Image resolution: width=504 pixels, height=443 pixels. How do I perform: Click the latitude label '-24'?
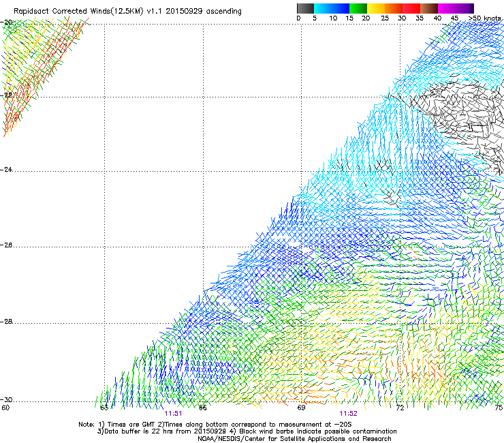pyautogui.click(x=7, y=169)
